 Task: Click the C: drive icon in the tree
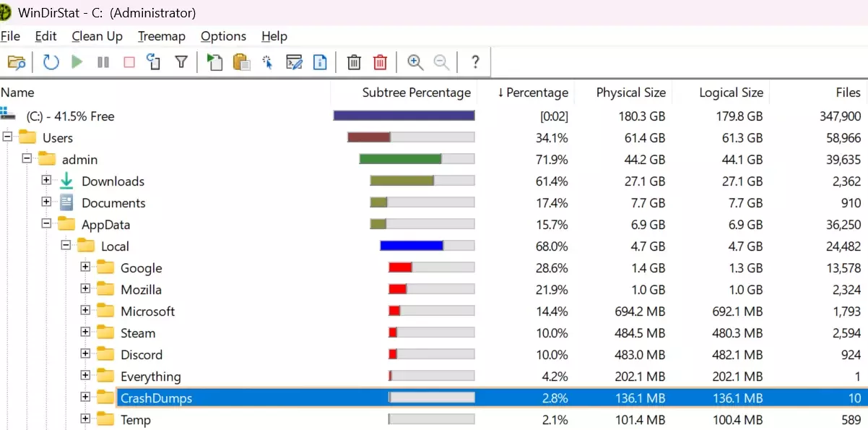pyautogui.click(x=9, y=115)
